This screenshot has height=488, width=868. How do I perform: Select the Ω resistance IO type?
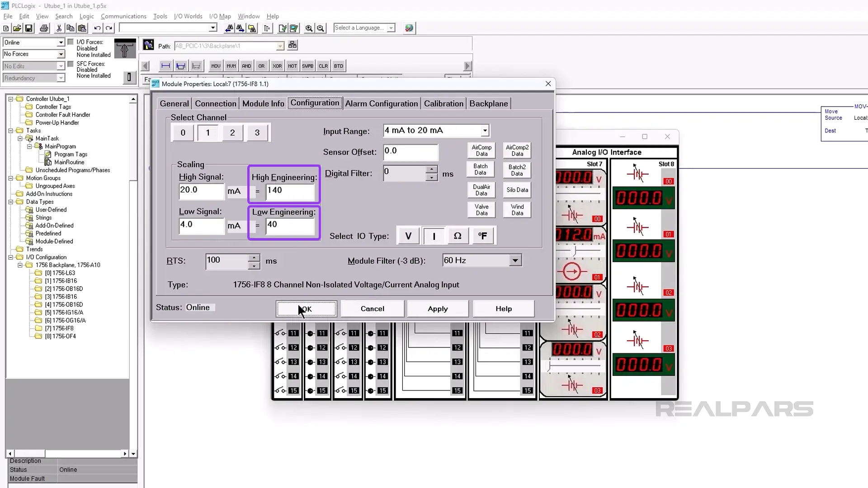458,236
